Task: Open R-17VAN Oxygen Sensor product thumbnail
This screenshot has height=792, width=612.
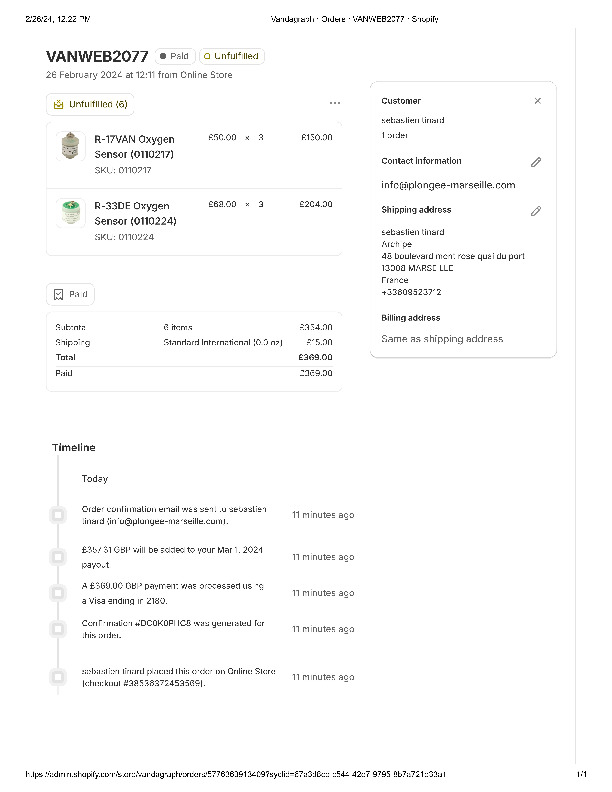Action: click(70, 147)
